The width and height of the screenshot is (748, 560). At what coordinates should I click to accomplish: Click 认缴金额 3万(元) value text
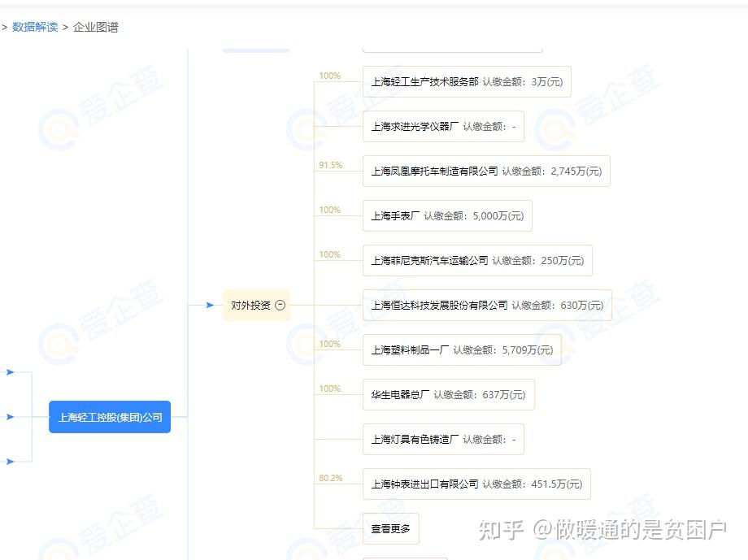tap(522, 82)
